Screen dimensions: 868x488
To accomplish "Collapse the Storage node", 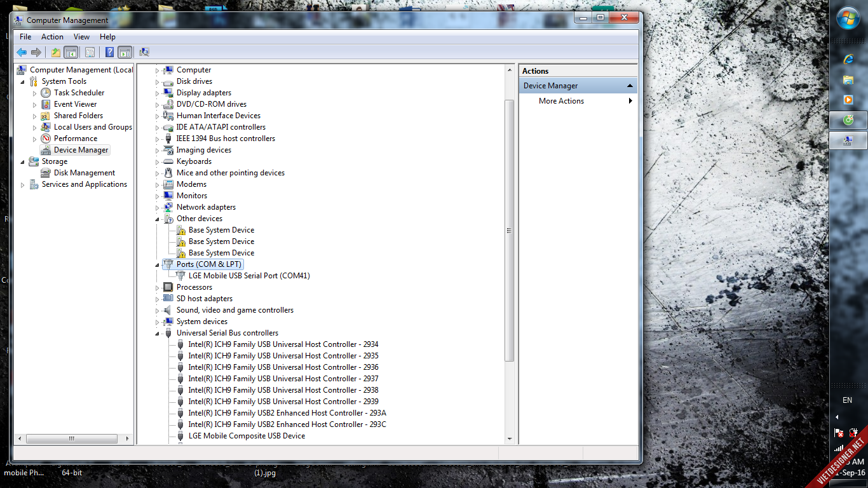I will tap(23, 161).
